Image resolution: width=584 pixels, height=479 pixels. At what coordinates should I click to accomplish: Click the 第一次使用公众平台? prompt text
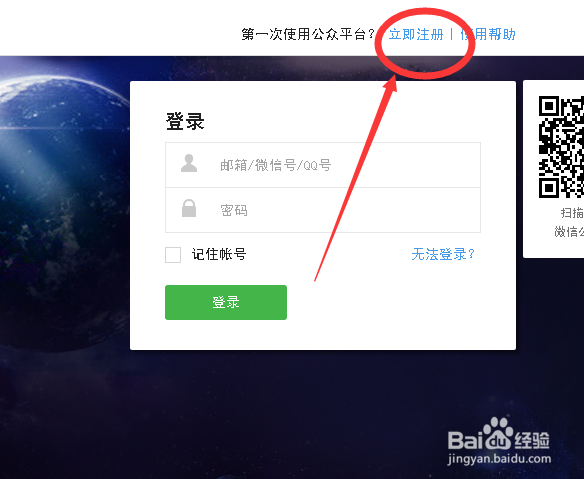pos(308,34)
